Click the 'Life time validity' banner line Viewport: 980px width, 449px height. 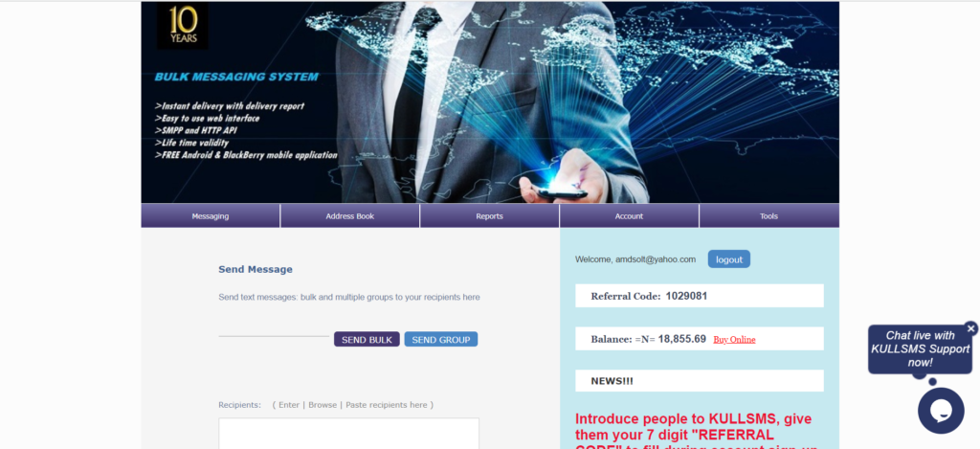pos(191,143)
